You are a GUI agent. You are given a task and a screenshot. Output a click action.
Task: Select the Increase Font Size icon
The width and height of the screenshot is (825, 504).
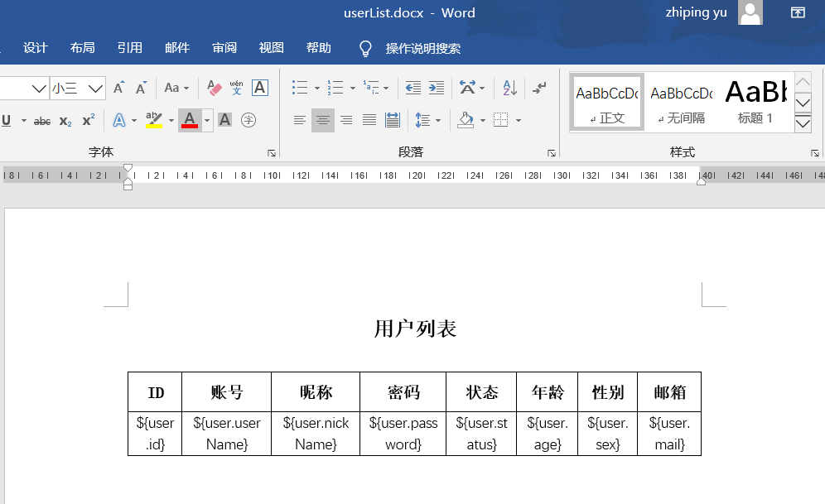(x=120, y=86)
